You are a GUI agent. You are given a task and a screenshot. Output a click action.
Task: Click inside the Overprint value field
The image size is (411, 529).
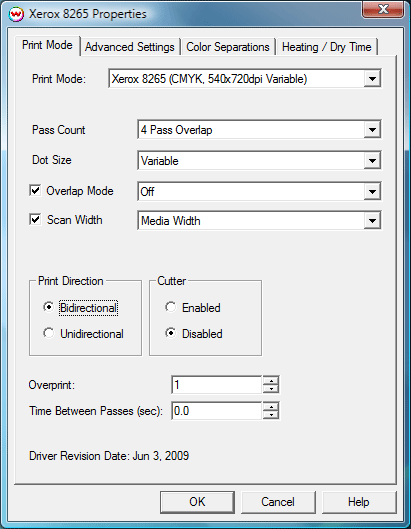tap(217, 385)
